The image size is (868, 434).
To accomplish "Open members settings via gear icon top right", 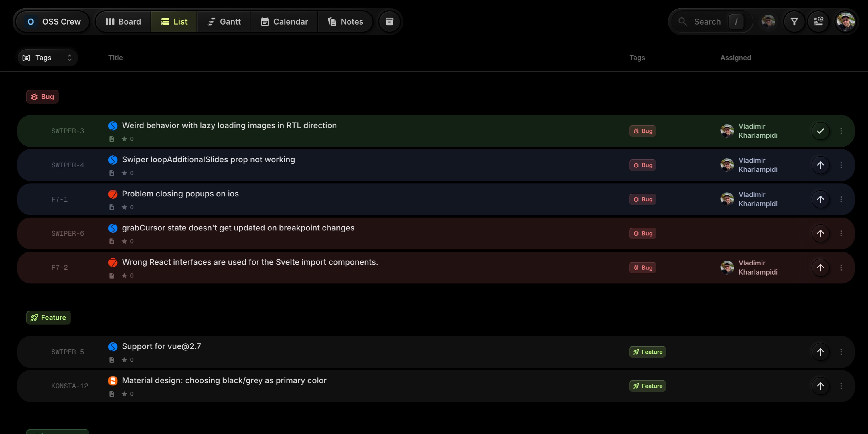I will 819,21.
